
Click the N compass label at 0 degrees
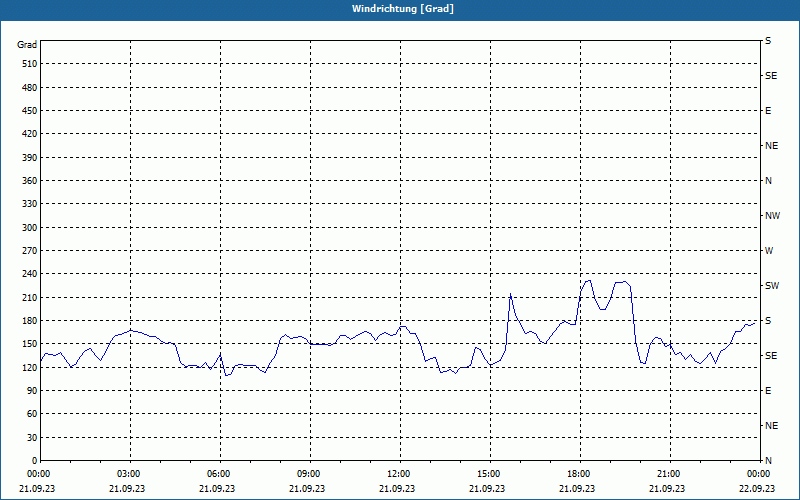pyautogui.click(x=768, y=461)
